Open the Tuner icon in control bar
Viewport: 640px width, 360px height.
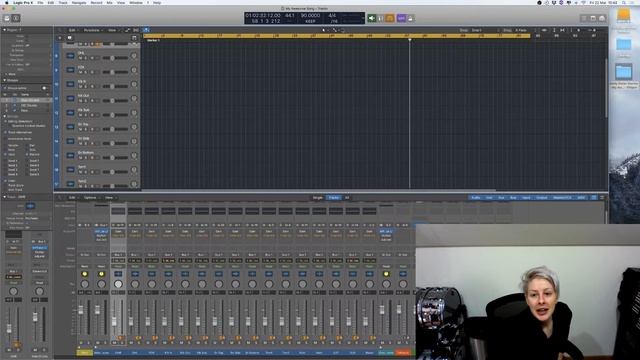[380, 18]
